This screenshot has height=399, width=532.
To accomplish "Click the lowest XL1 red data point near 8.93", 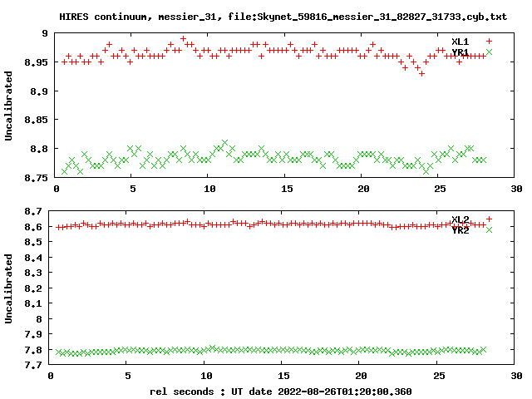I will point(421,74).
